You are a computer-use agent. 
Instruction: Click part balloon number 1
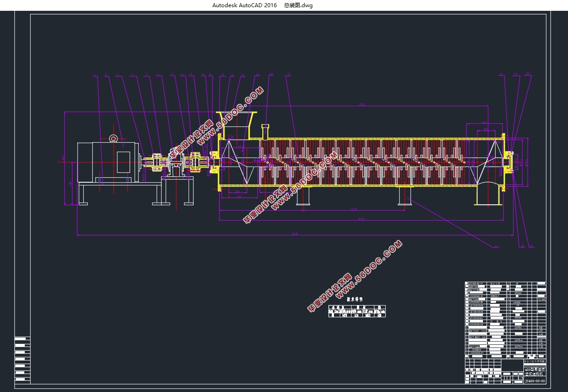coord(95,75)
